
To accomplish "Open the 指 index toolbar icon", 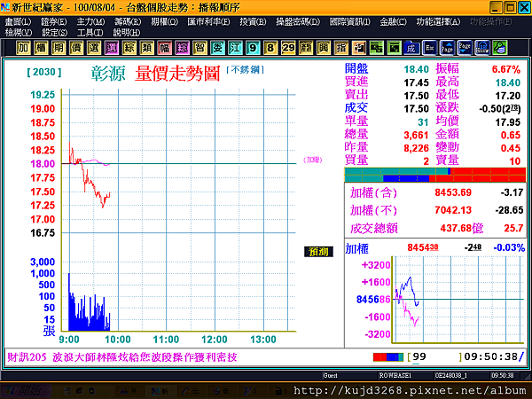I will tap(341, 48).
